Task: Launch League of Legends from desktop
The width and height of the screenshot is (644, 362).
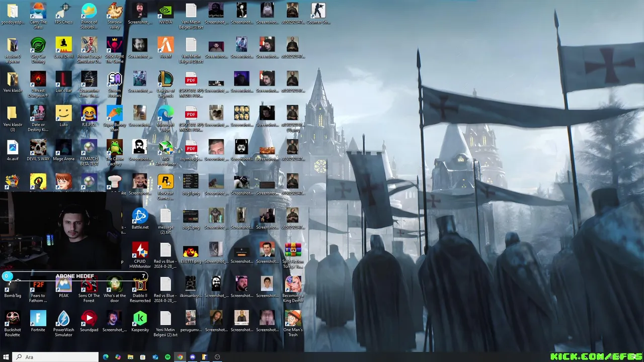Action: coord(166,84)
